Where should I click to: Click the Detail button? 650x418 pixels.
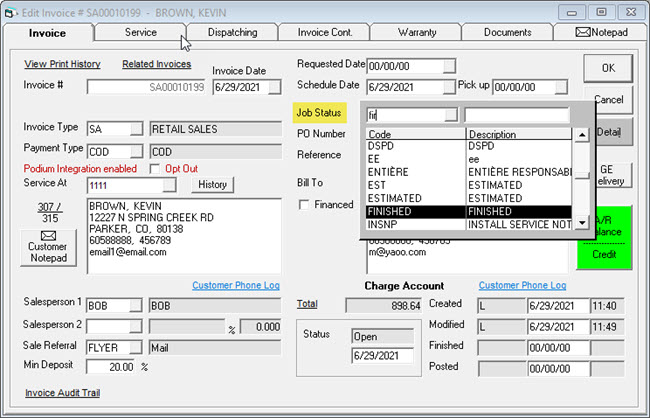point(614,132)
